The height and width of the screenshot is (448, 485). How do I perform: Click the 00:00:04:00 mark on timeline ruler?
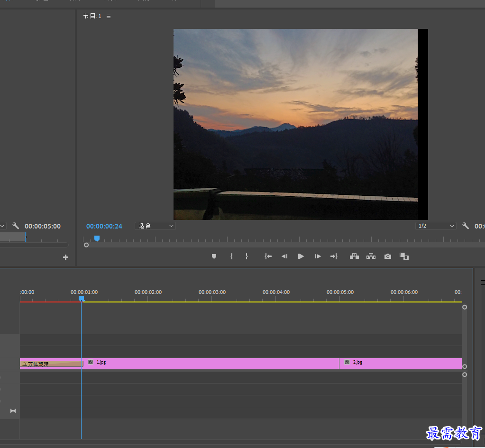pos(276,292)
